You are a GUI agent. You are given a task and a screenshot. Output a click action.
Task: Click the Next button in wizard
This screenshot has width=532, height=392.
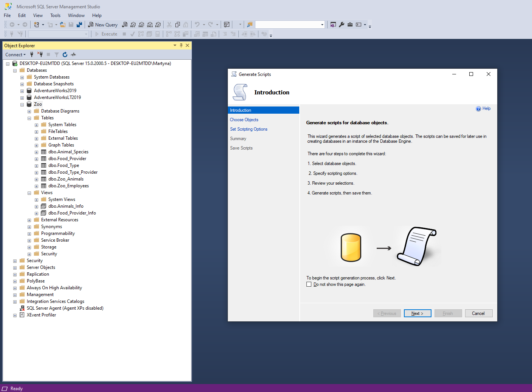(x=418, y=313)
